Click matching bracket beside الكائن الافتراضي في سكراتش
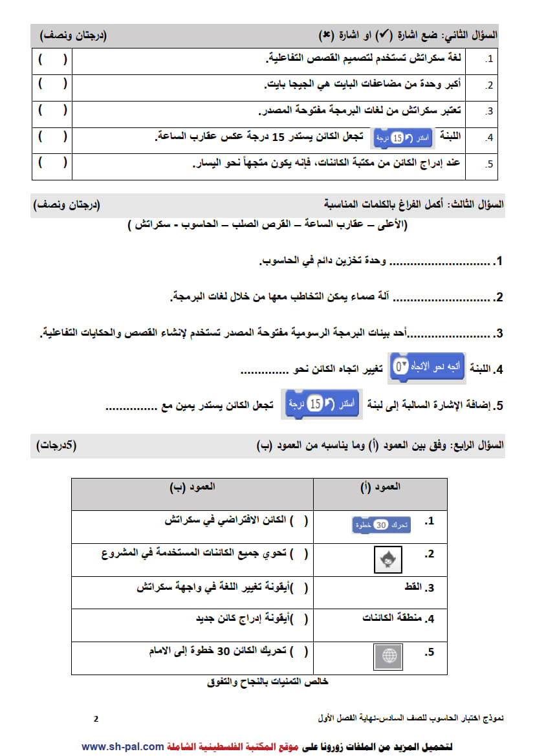Viewport: 535px width, 756px height. pos(299,521)
